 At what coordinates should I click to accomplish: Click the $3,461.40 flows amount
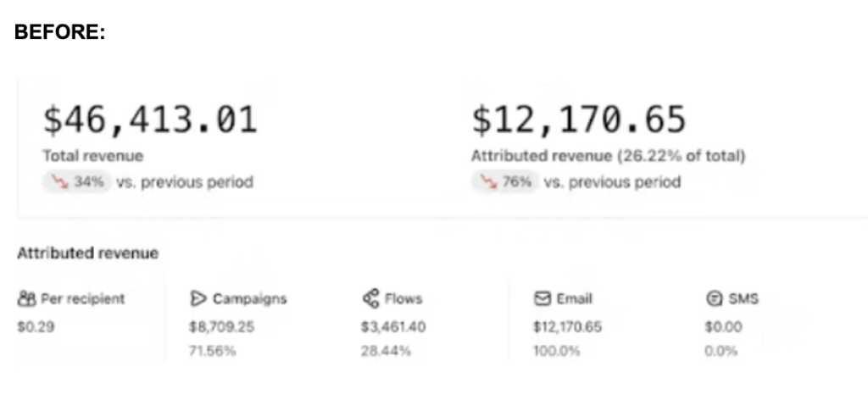[x=393, y=326]
